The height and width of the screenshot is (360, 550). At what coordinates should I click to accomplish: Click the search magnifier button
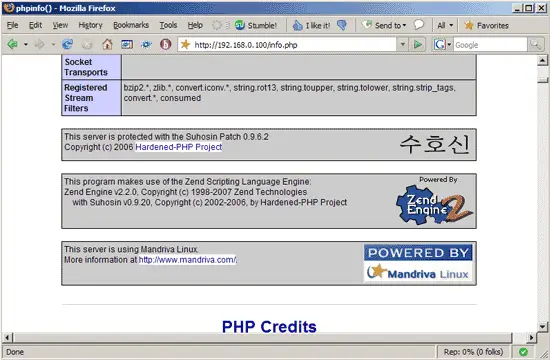[x=536, y=45]
